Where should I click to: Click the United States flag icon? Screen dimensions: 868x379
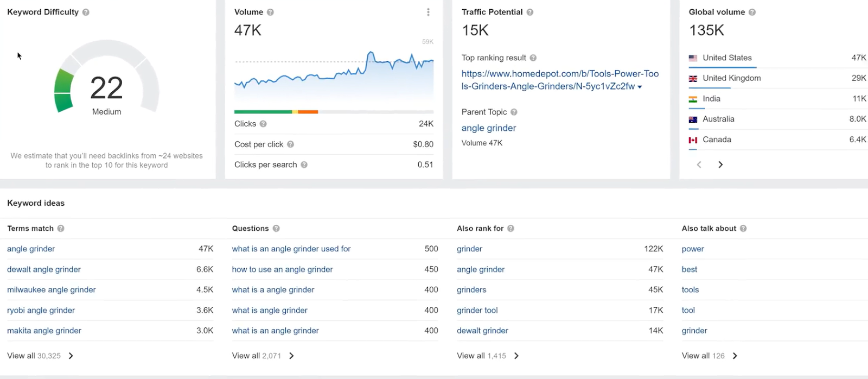click(693, 58)
